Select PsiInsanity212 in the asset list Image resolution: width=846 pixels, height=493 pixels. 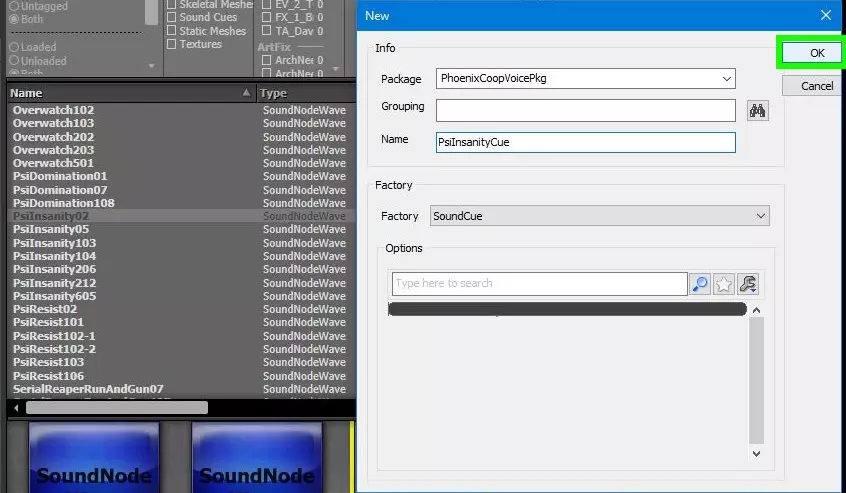coord(54,283)
